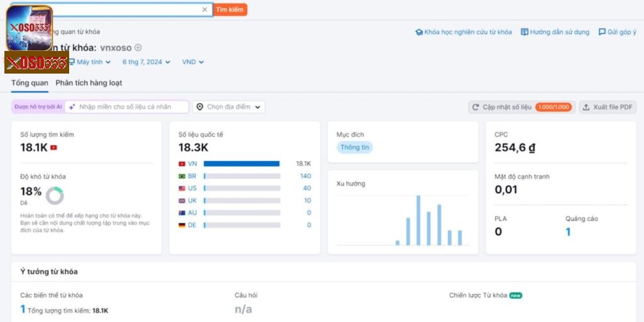This screenshot has height=322, width=644.
Task: Click the UK country row label
Action: (192, 201)
